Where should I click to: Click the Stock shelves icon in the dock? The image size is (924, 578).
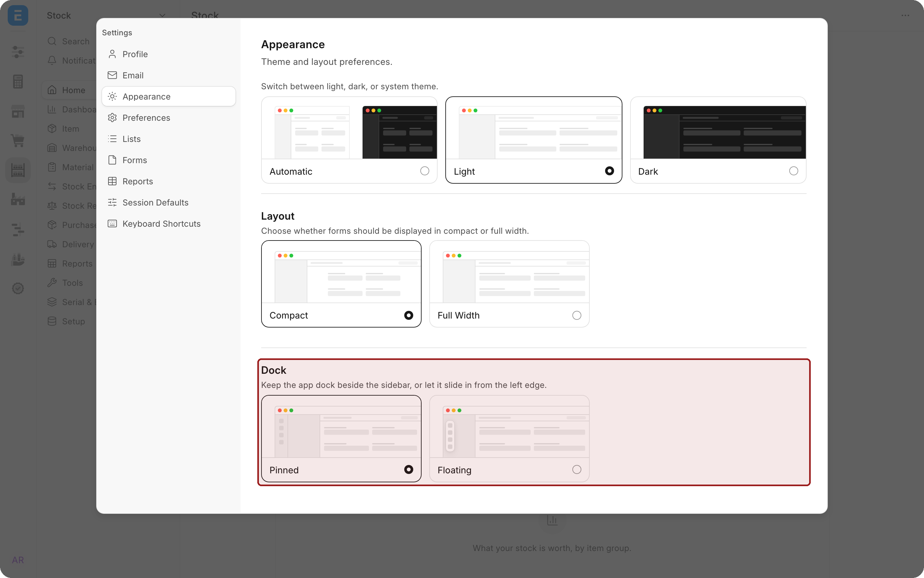pos(18,170)
